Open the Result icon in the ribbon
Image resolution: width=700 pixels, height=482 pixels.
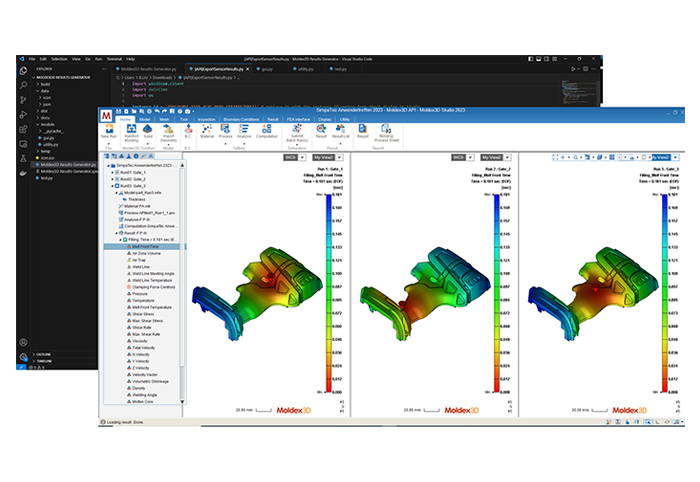coord(321,131)
